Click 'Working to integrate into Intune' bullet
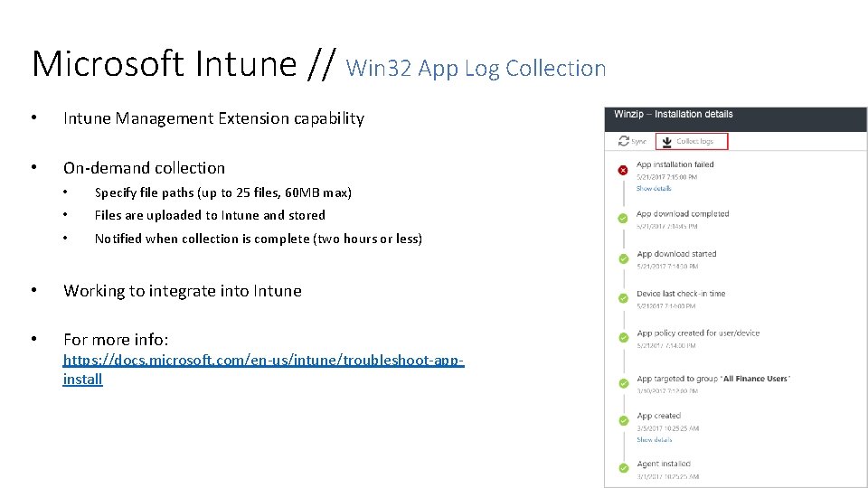 click(183, 291)
